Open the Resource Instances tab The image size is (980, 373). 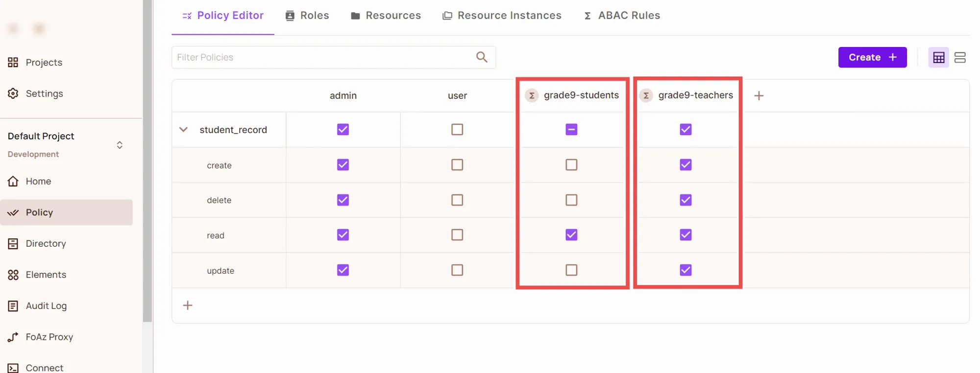pyautogui.click(x=502, y=16)
